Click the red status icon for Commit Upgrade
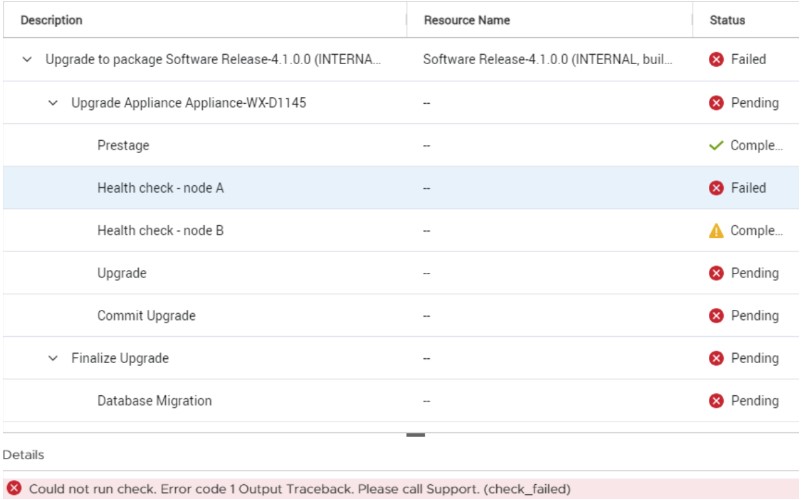The width and height of the screenshot is (812, 500). [x=716, y=316]
